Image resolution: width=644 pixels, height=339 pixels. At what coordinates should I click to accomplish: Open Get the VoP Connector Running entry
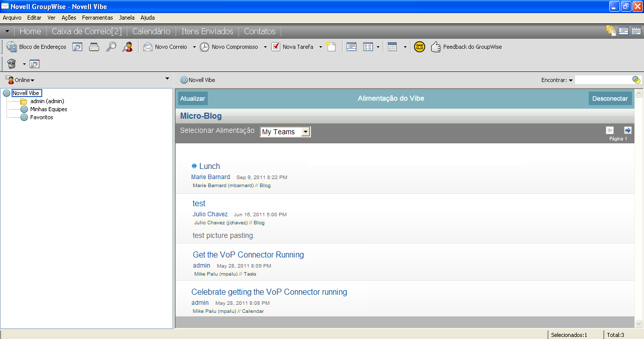click(249, 255)
